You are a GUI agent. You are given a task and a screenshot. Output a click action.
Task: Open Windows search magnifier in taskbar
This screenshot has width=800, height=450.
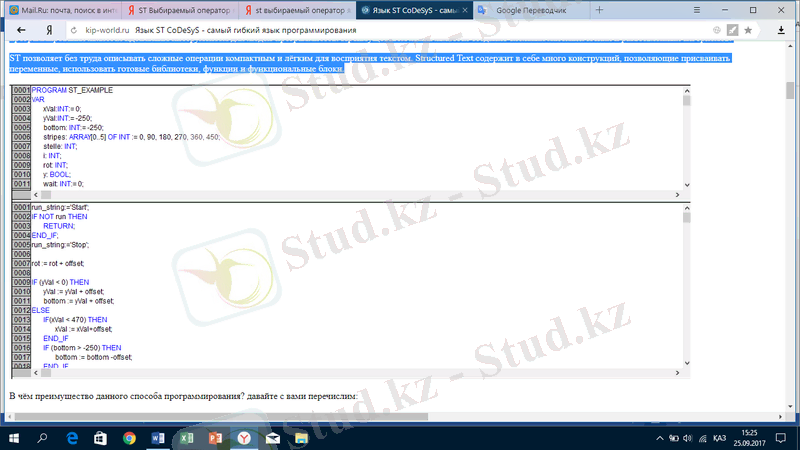tap(42, 438)
